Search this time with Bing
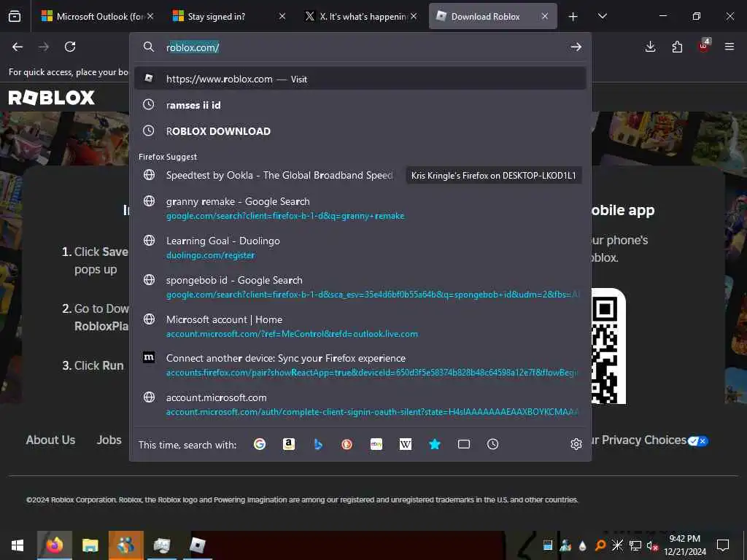 318,444
